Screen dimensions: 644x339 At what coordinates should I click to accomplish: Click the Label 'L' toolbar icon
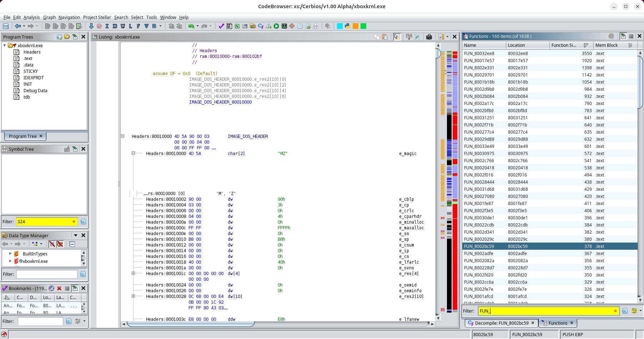(x=131, y=26)
